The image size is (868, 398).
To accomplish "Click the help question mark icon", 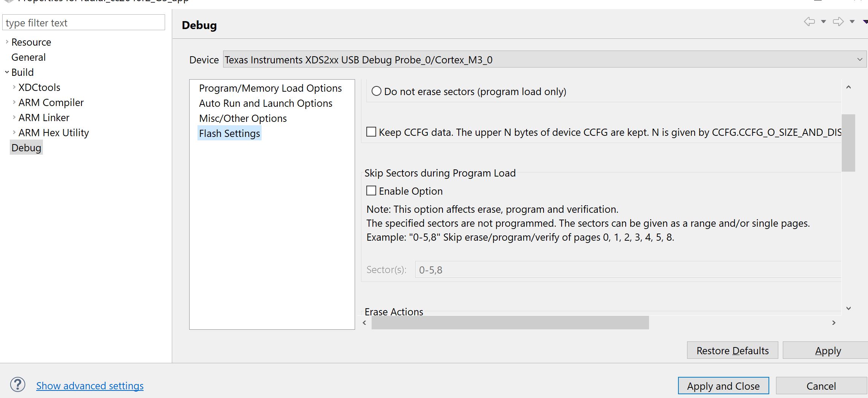I will (x=18, y=385).
